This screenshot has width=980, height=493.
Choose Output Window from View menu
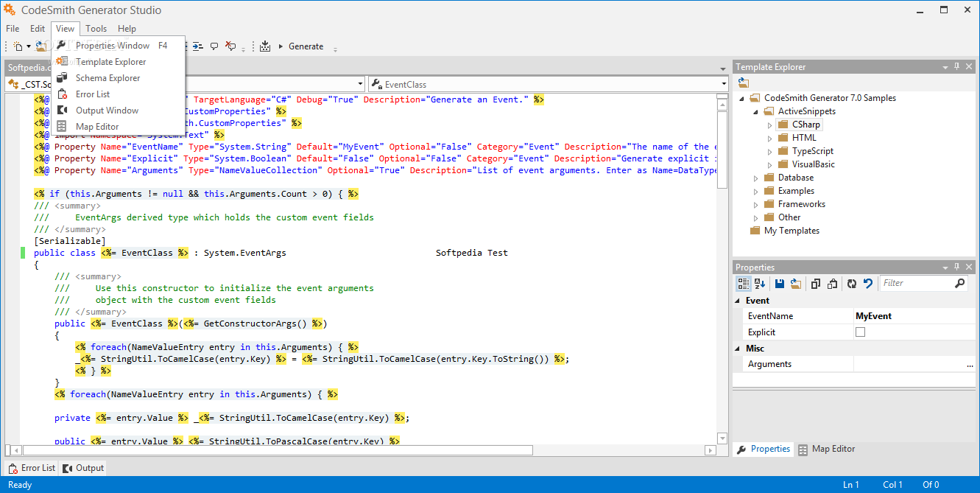pyautogui.click(x=118, y=111)
